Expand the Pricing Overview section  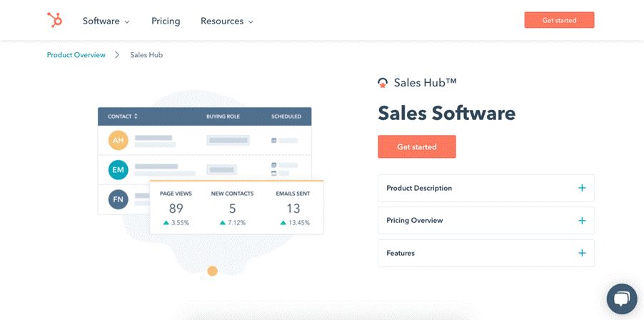pos(486,221)
